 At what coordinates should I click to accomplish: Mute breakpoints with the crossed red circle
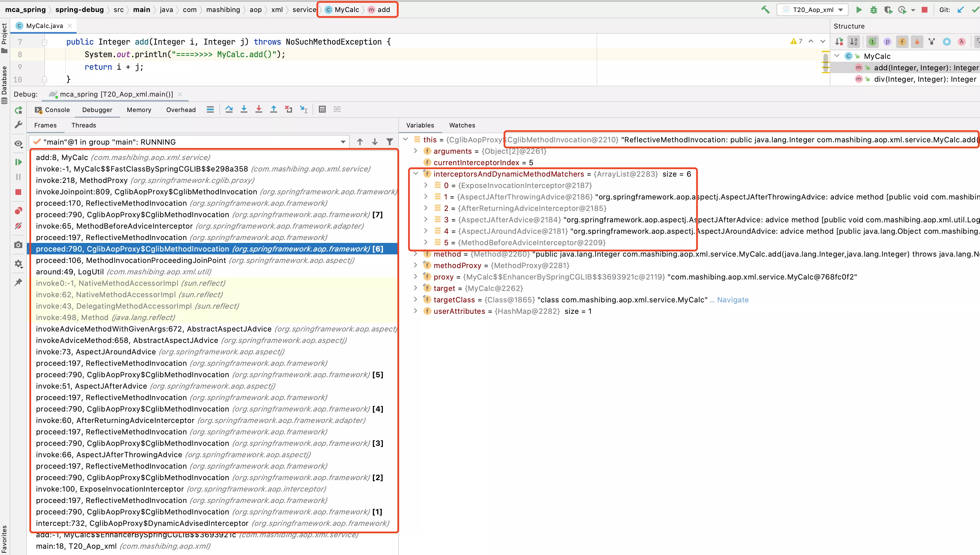pos(18,226)
